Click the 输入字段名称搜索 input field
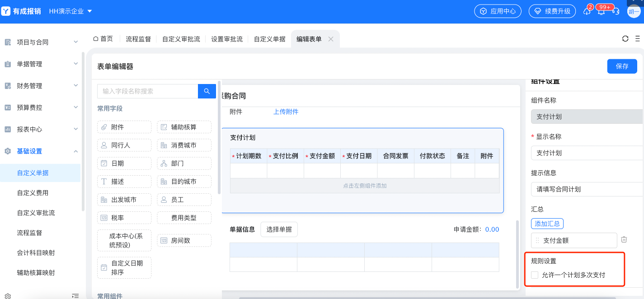The width and height of the screenshot is (644, 299). (147, 91)
